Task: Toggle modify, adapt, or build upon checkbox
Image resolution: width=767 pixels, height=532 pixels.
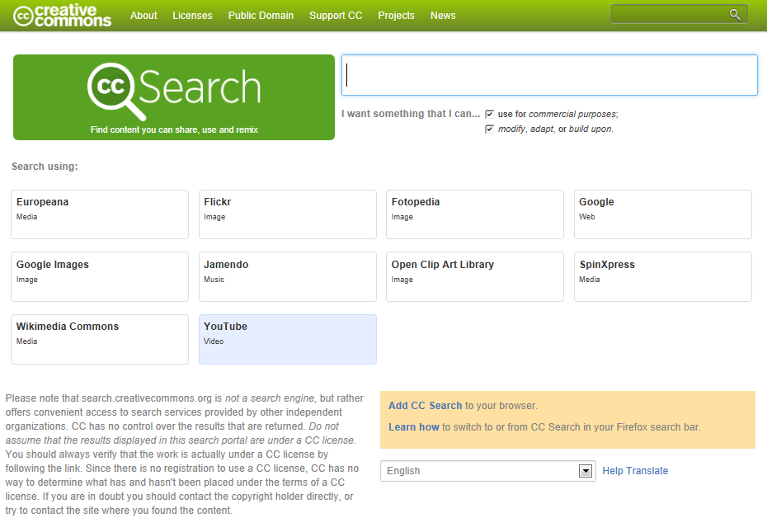Action: point(489,129)
